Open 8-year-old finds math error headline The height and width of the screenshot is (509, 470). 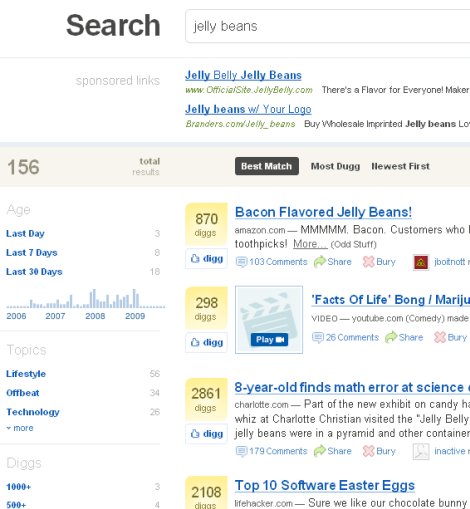352,387
